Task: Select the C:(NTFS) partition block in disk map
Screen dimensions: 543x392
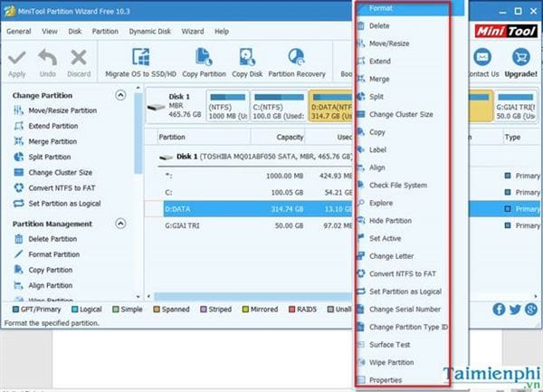Action: tap(279, 106)
